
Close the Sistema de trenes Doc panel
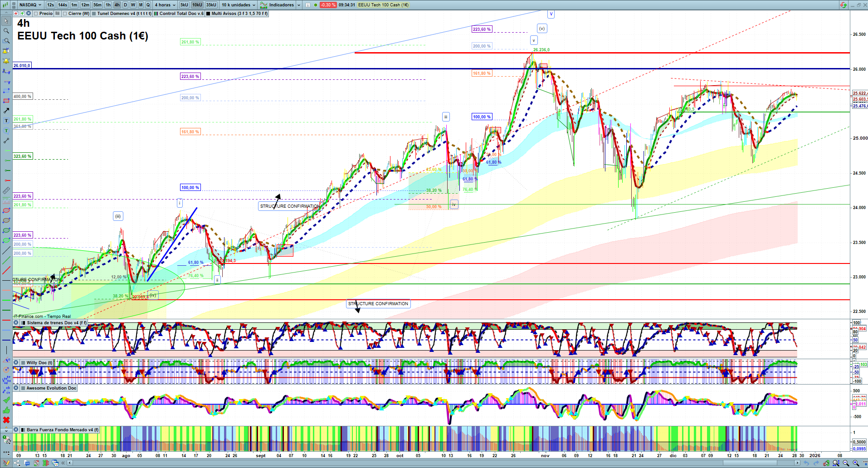click(x=16, y=323)
